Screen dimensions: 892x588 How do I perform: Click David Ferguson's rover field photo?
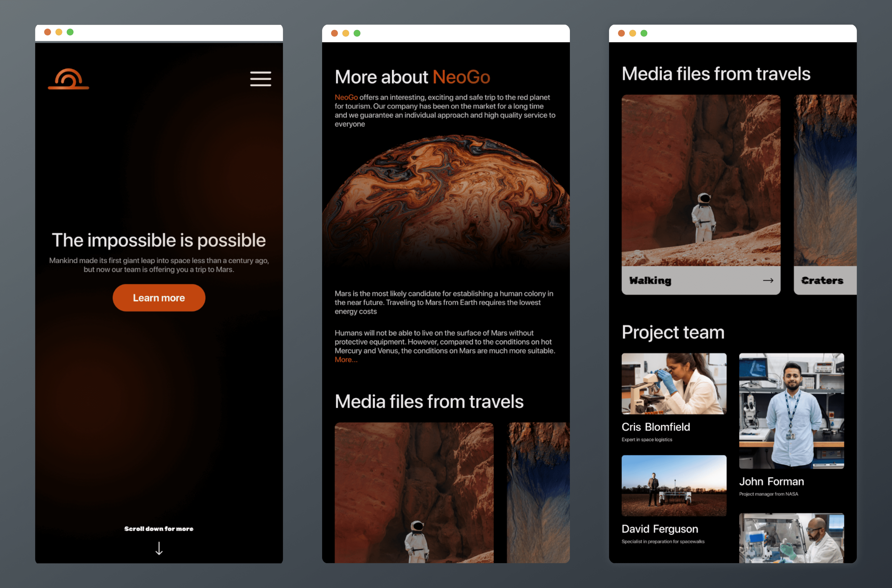click(x=674, y=486)
